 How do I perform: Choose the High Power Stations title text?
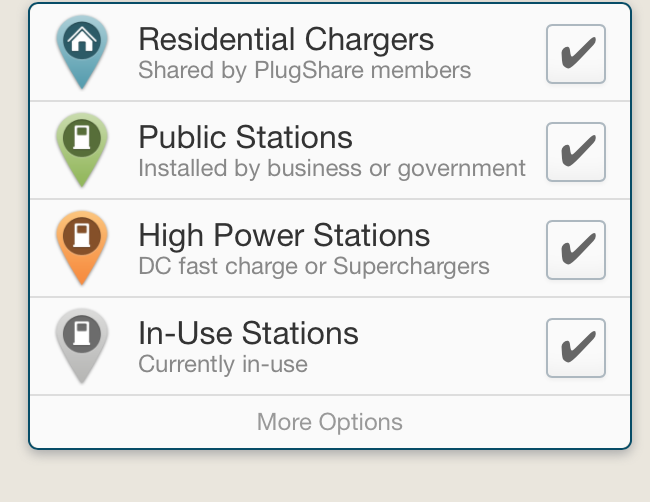tap(284, 235)
